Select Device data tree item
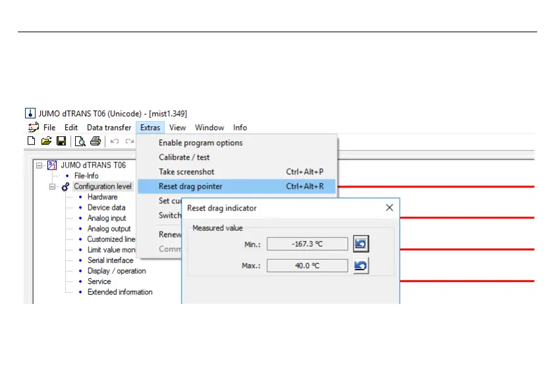553x392 pixels. tap(107, 207)
